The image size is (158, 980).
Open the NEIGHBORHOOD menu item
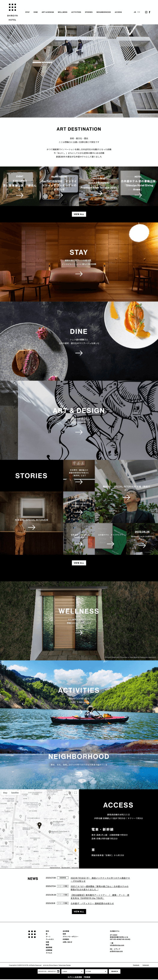coord(104,12)
